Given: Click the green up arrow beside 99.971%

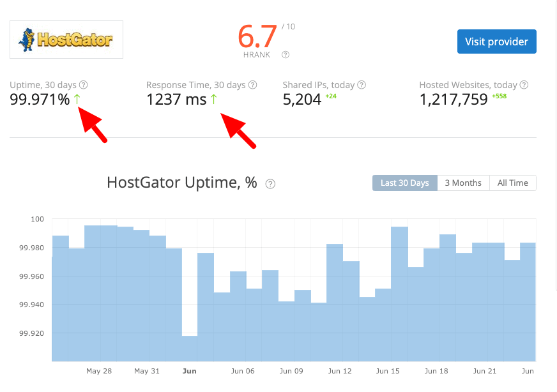Looking at the screenshot, I should [x=78, y=100].
